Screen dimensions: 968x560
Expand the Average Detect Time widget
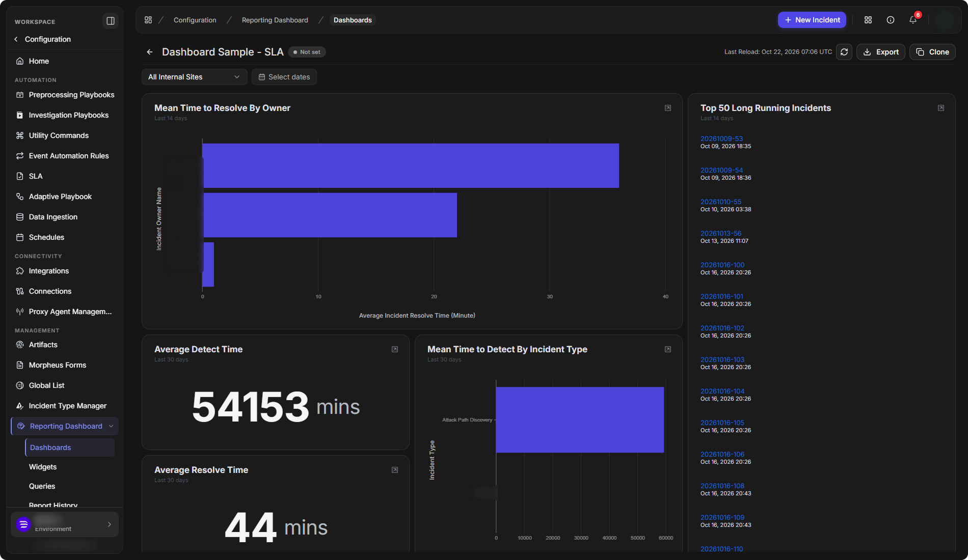(x=395, y=349)
